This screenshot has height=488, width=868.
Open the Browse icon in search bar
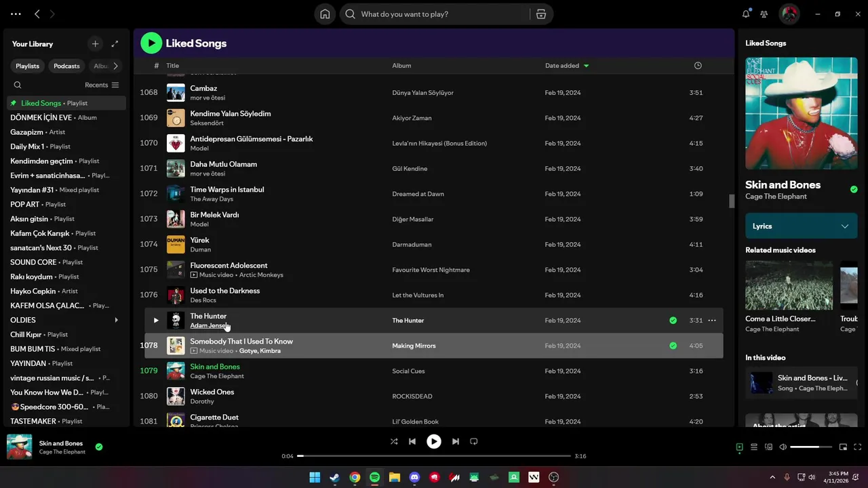tap(540, 14)
